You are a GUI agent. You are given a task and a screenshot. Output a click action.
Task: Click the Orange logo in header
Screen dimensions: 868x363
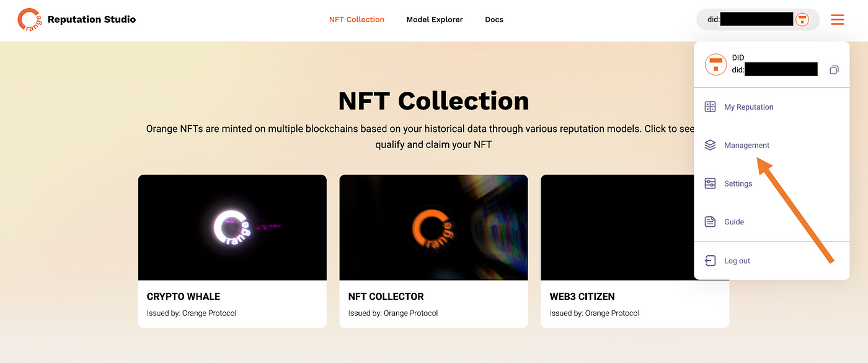pos(29,20)
